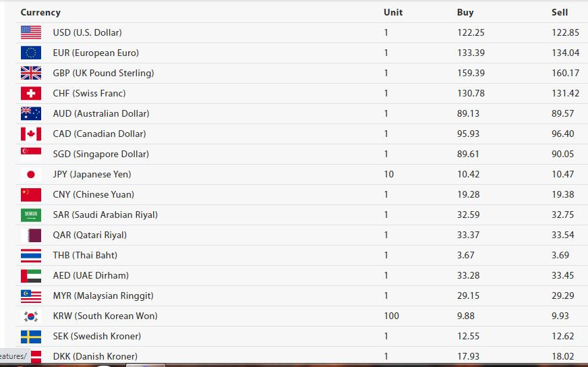The width and height of the screenshot is (588, 367).
Task: Select the CNY (Chinese Yuan) row label
Action: [x=93, y=194]
